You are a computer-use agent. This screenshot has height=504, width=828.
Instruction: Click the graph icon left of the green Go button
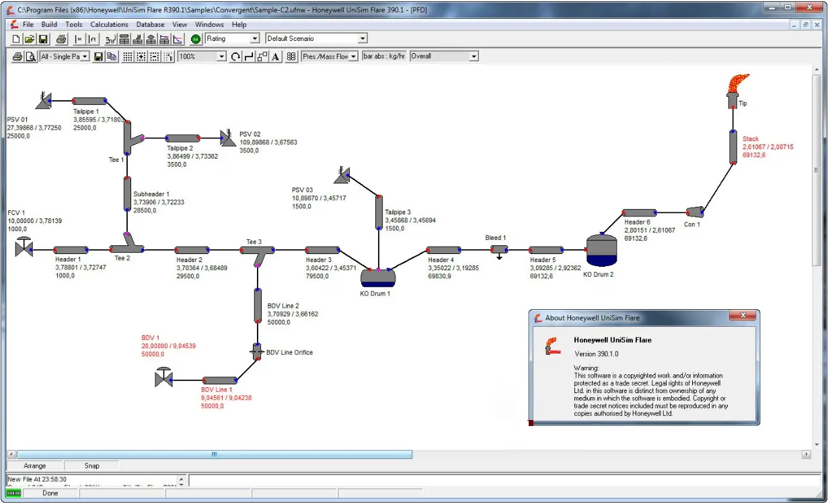tap(178, 39)
